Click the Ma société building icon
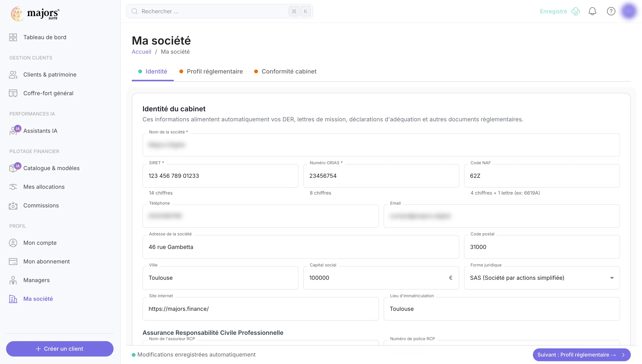642x364 pixels. click(13, 299)
